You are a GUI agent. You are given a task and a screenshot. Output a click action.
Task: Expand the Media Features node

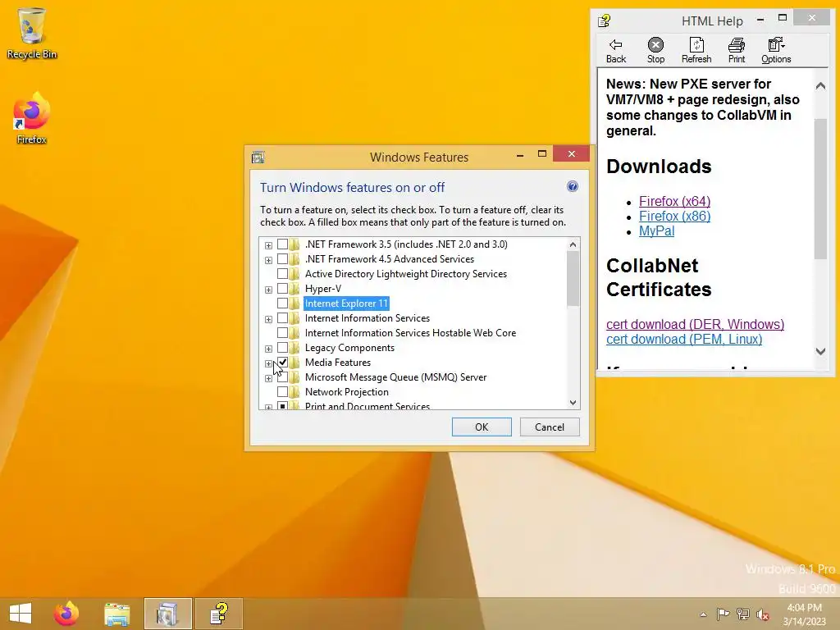[268, 363]
